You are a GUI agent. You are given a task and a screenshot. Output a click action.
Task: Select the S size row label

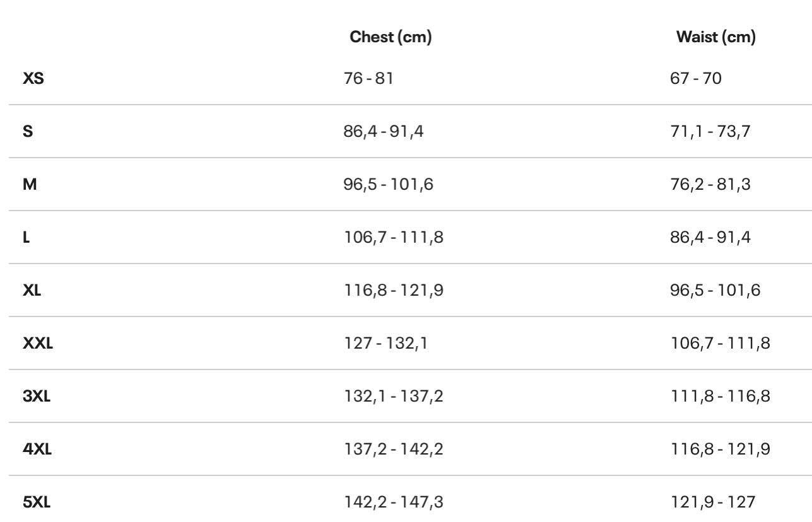tap(28, 134)
